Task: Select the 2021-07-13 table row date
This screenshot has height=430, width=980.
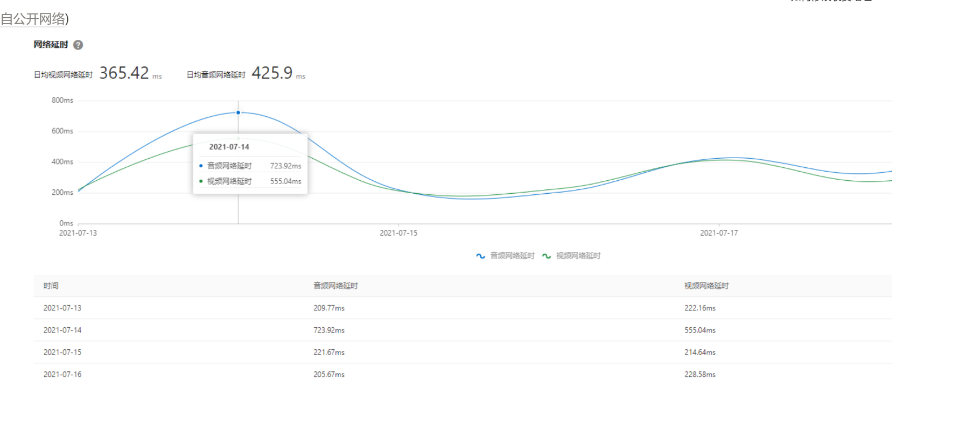Action: click(x=62, y=308)
